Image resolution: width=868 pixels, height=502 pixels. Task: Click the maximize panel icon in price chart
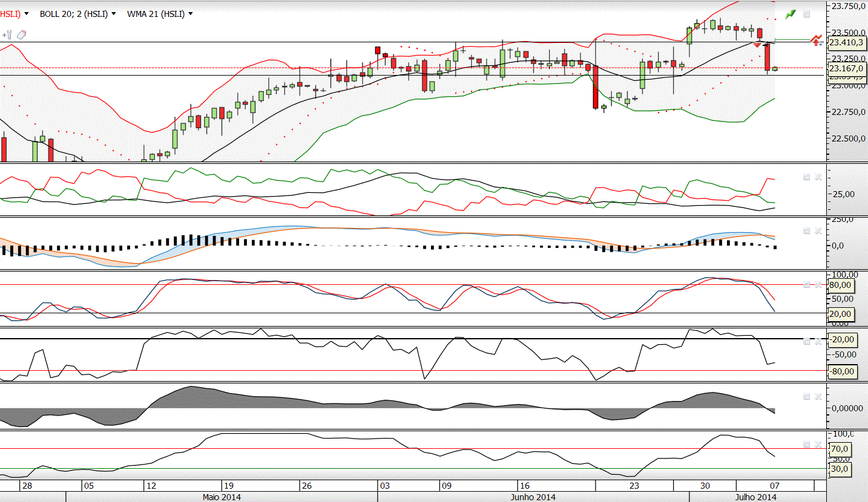tap(806, 14)
